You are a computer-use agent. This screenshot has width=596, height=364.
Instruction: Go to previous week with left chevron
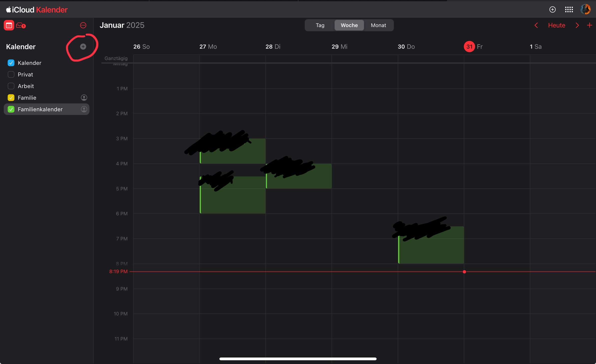click(536, 25)
